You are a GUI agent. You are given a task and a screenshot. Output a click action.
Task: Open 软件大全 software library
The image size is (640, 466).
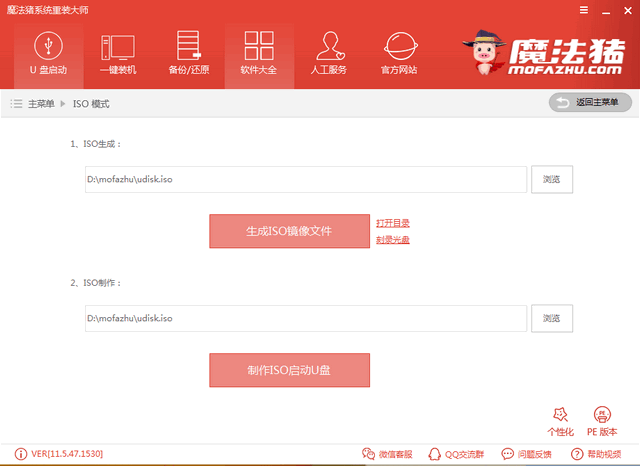[x=259, y=54]
